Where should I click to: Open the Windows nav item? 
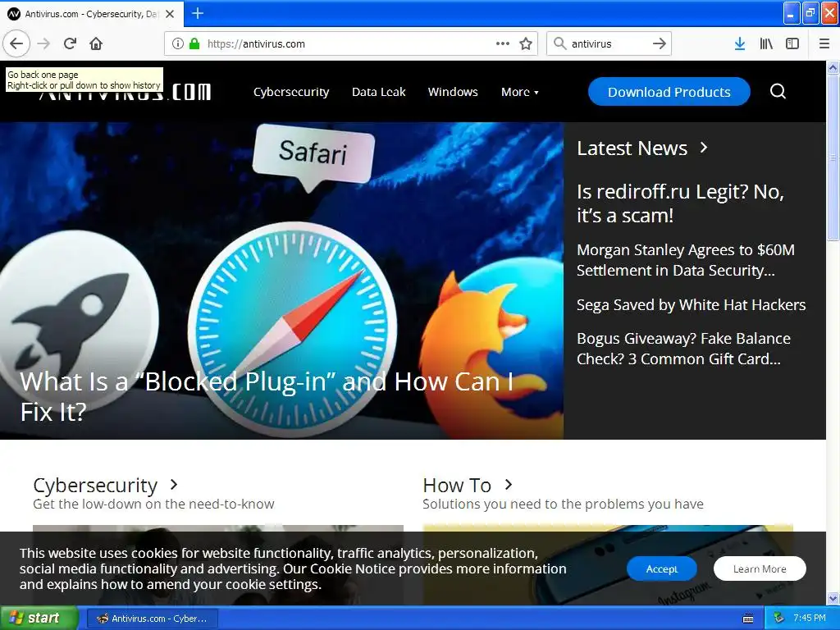453,92
